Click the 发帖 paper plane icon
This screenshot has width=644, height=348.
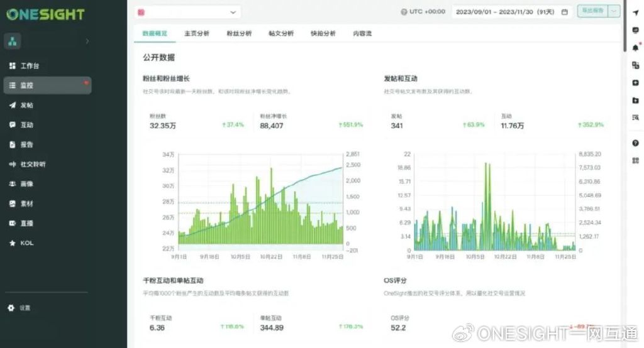click(12, 105)
